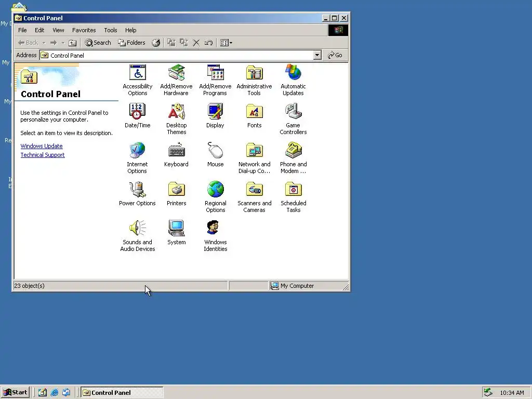The width and height of the screenshot is (532, 399).
Task: Click the Search toolbar button
Action: pos(98,43)
